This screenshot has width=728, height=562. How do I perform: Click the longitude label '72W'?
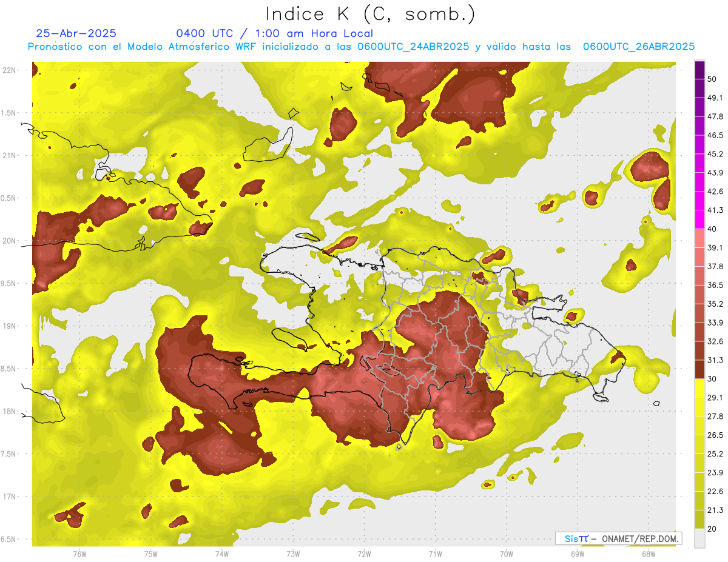pyautogui.click(x=364, y=554)
